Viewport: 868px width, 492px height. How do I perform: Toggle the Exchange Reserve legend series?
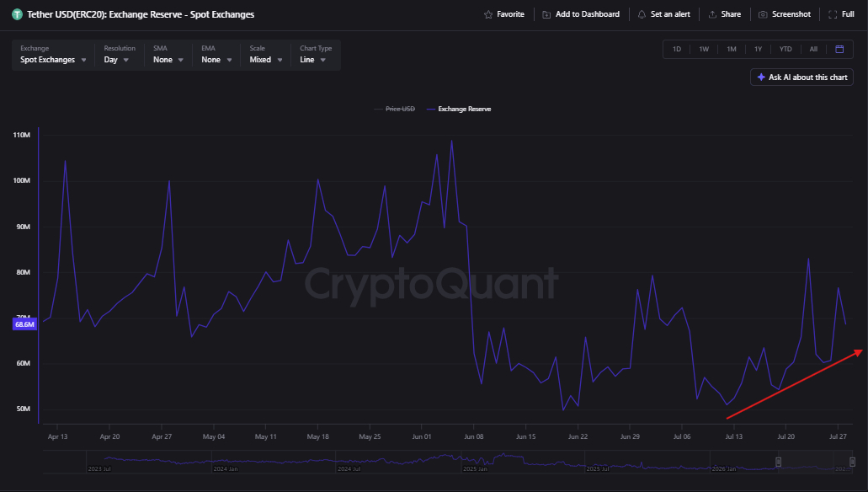click(459, 110)
